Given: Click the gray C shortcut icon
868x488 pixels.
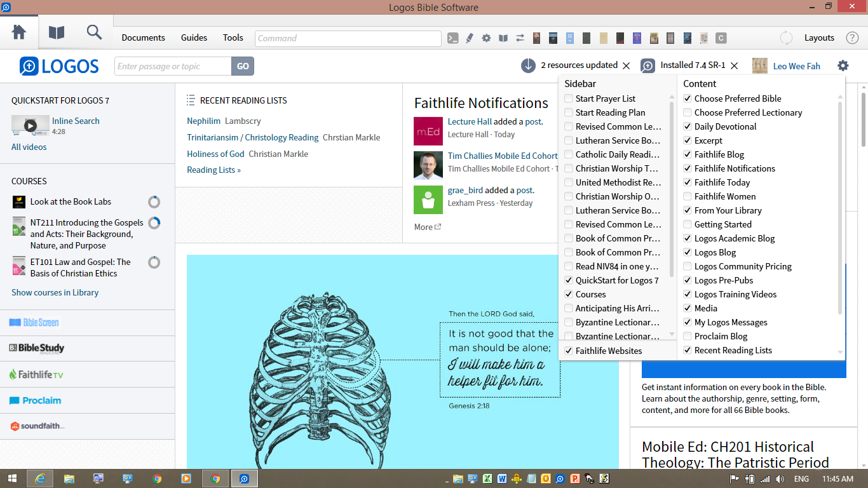Looking at the screenshot, I should click(721, 38).
